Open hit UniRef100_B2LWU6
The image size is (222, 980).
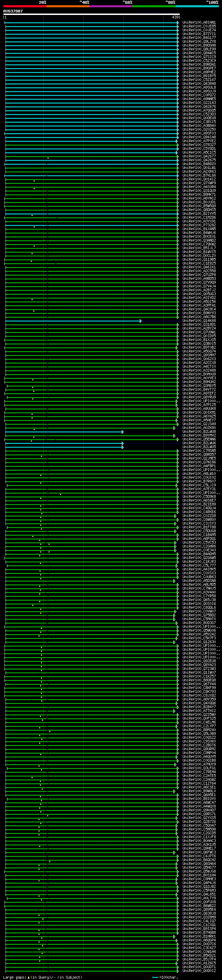click(x=199, y=443)
